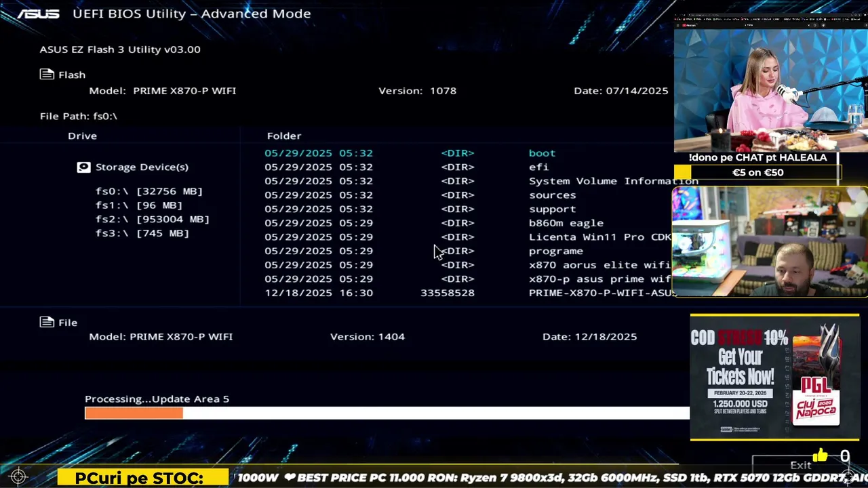Click the File Version: 1404 text
This screenshot has width=868, height=488.
(368, 336)
